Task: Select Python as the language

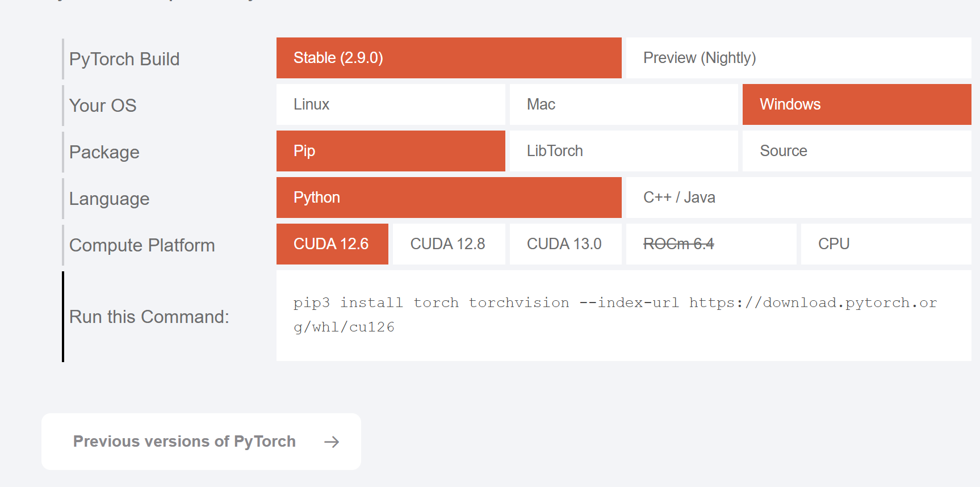Action: pyautogui.click(x=449, y=198)
